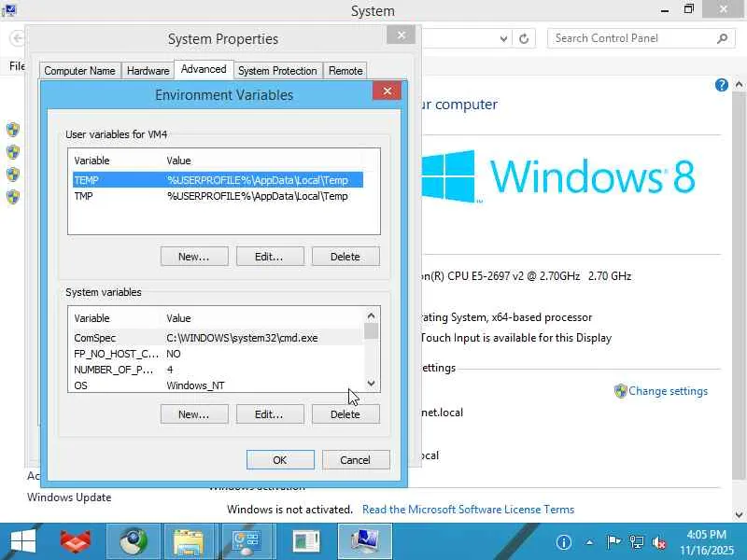The width and height of the screenshot is (747, 560).
Task: Open help via blue question mark icon
Action: click(721, 85)
